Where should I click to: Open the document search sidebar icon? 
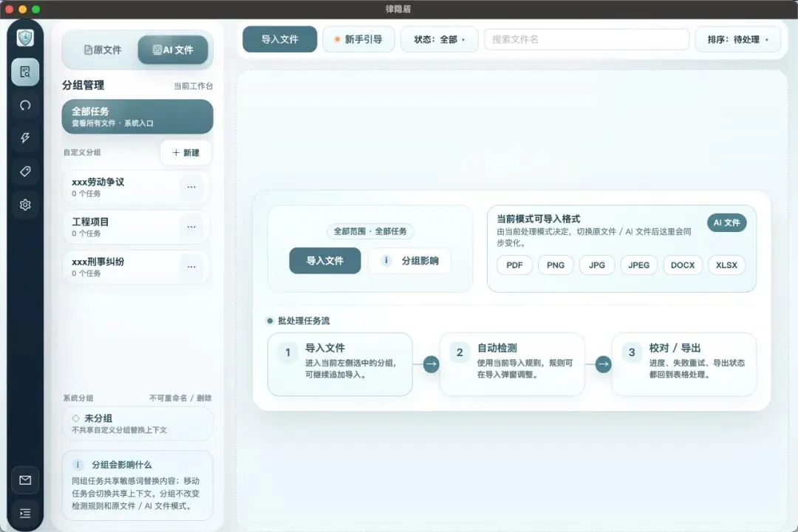pyautogui.click(x=25, y=72)
